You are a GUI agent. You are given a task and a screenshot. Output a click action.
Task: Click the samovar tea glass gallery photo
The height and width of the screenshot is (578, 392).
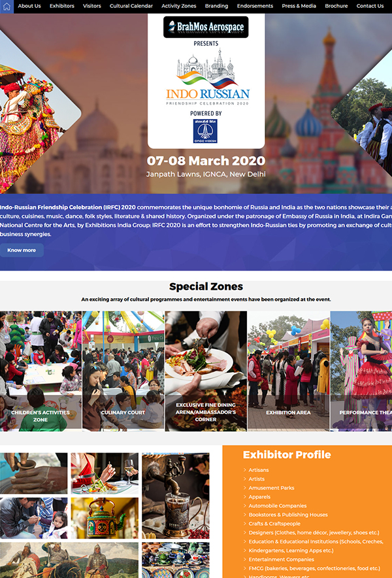[x=176, y=496]
